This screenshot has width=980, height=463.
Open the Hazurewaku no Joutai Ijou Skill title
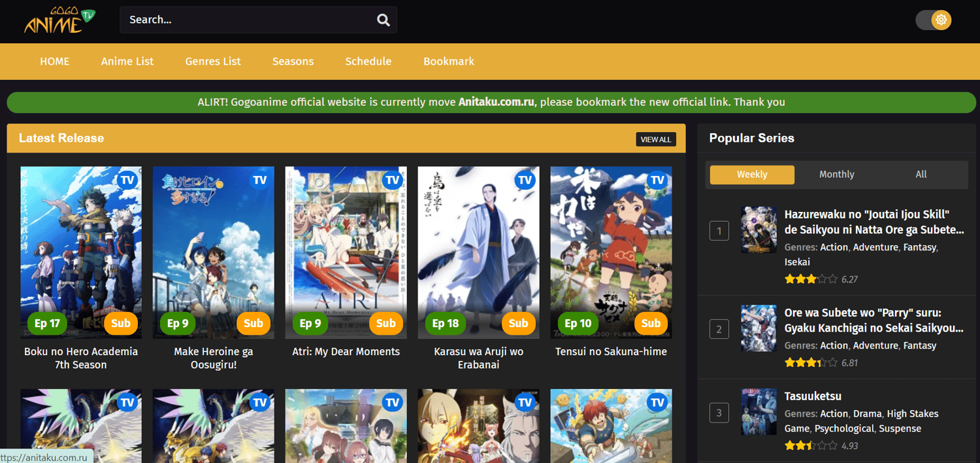(874, 222)
